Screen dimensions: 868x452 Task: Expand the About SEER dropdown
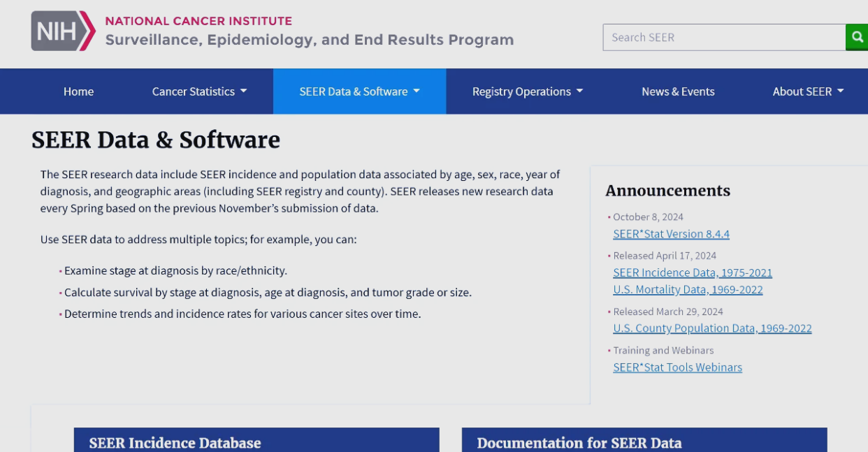(808, 92)
